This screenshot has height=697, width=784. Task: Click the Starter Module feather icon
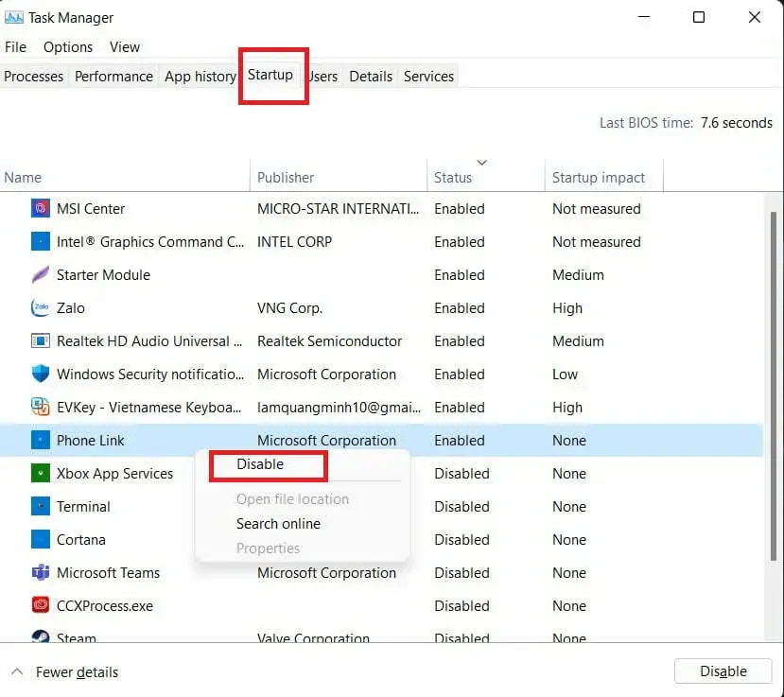click(41, 274)
